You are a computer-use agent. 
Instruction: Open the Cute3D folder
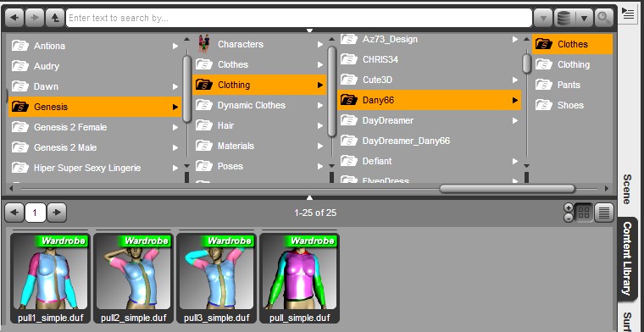point(430,80)
